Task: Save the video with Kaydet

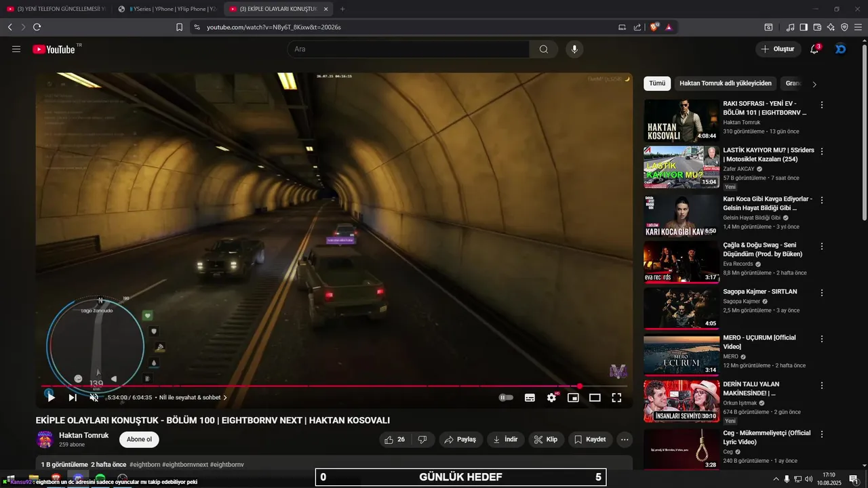Action: (x=590, y=439)
